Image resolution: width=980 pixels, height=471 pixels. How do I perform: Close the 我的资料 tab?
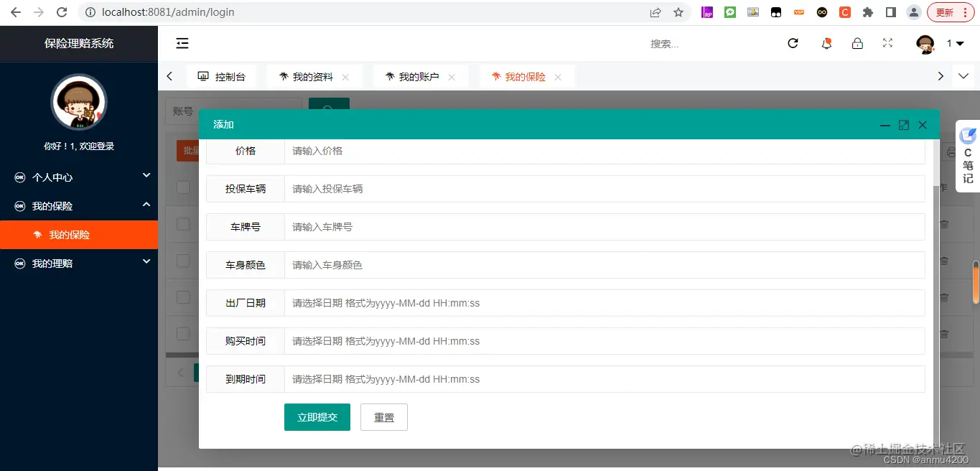(345, 77)
